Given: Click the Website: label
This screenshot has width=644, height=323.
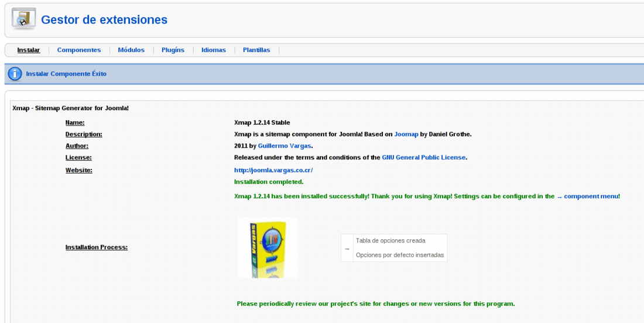Looking at the screenshot, I should (79, 171).
